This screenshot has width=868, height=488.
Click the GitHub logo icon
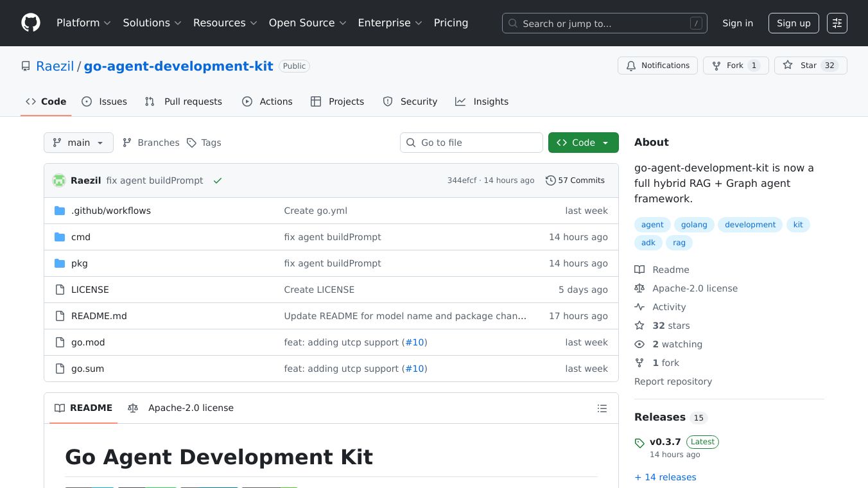point(31,23)
